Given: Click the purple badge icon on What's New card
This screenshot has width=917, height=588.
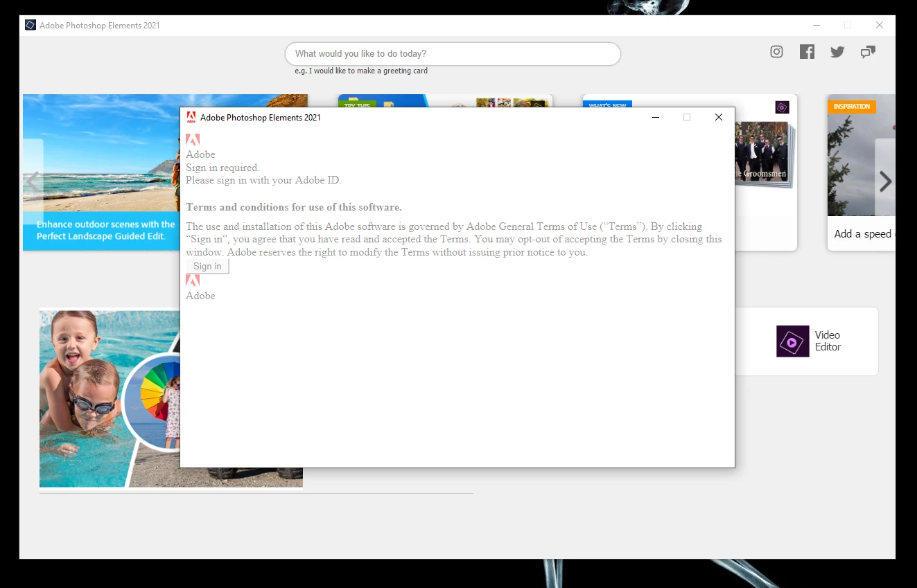Looking at the screenshot, I should (782, 107).
